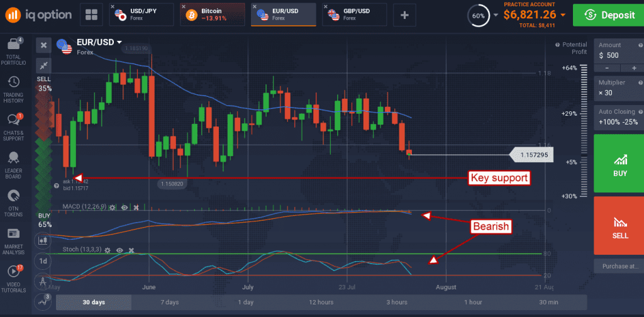Screen dimensions: 644x317
Task: Increase amount with plus button
Action: [634, 68]
